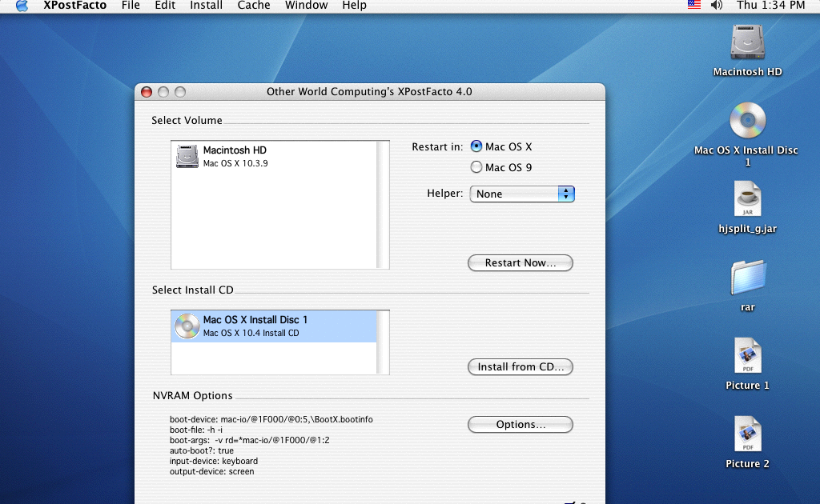The width and height of the screenshot is (820, 504).
Task: Open the Apple menu
Action: (x=22, y=6)
